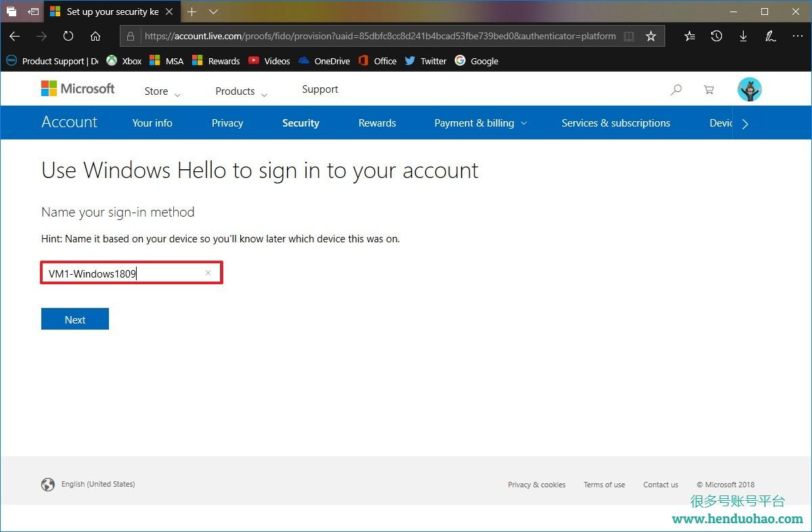Screen dimensions: 812x532
Task: Open Terms of use link
Action: (x=604, y=485)
